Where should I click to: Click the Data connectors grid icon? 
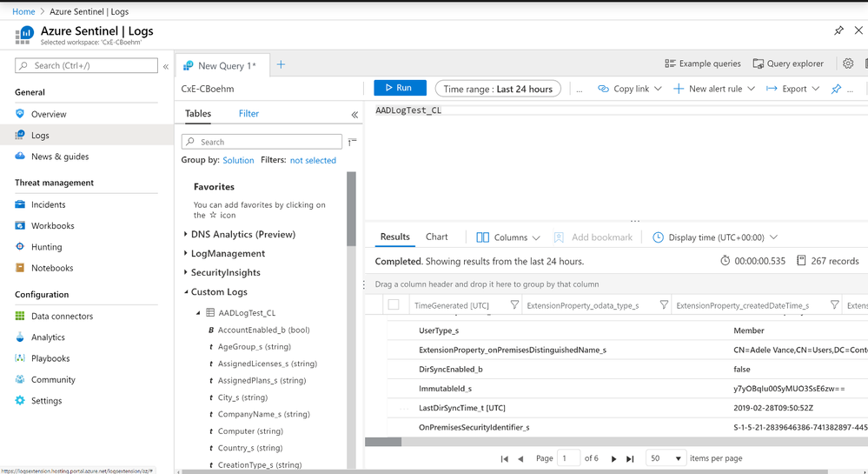click(x=20, y=316)
